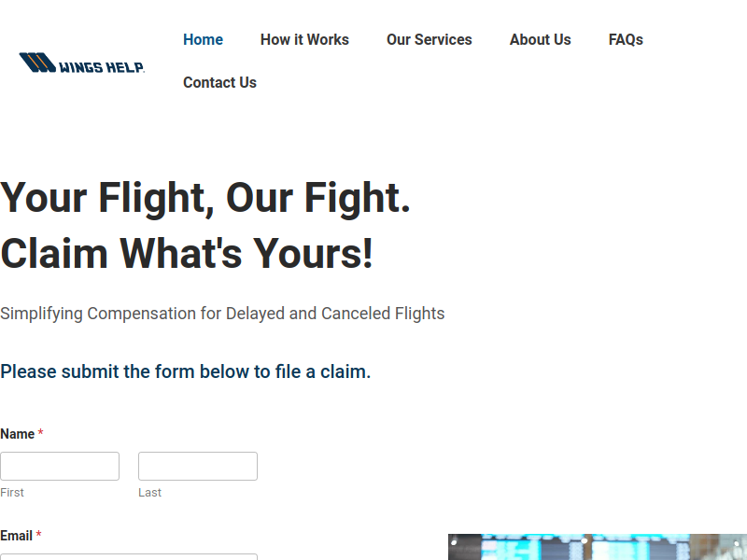Click the striped wing emblem in logo
The height and width of the screenshot is (560, 747).
(37, 63)
